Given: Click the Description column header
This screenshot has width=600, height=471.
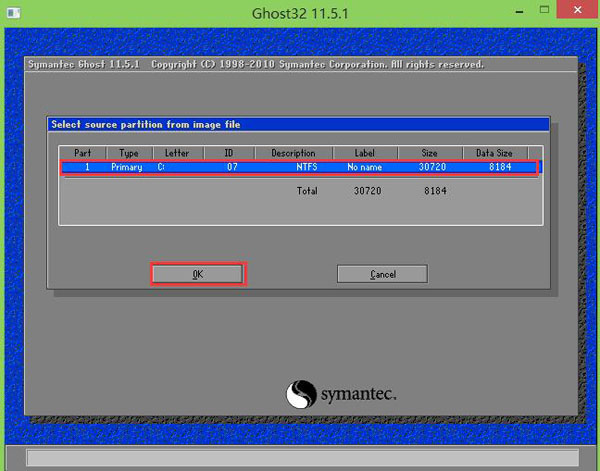Looking at the screenshot, I should click(x=293, y=153).
